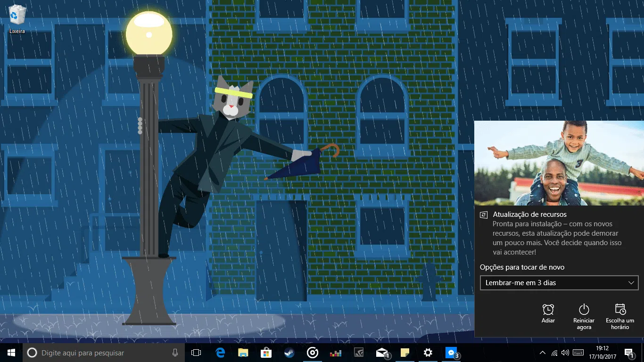The height and width of the screenshot is (362, 644).
Task: Click the notification's father and child photo
Action: pos(559,163)
